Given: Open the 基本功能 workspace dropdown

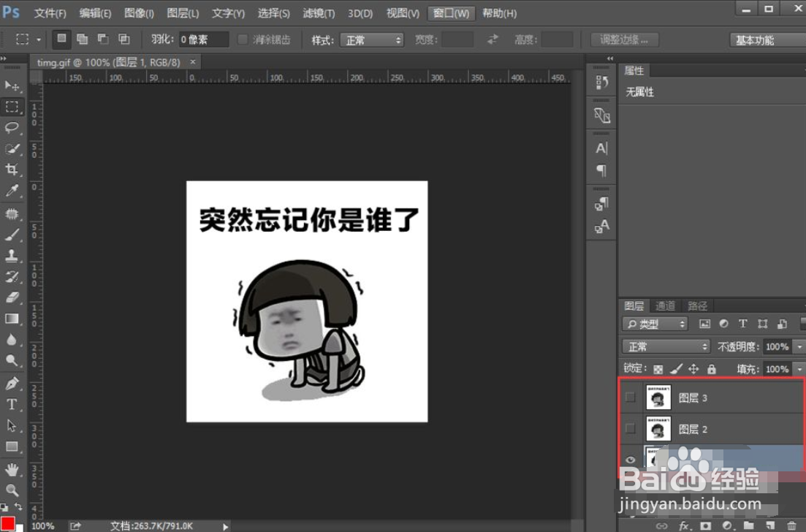Looking at the screenshot, I should (x=767, y=40).
